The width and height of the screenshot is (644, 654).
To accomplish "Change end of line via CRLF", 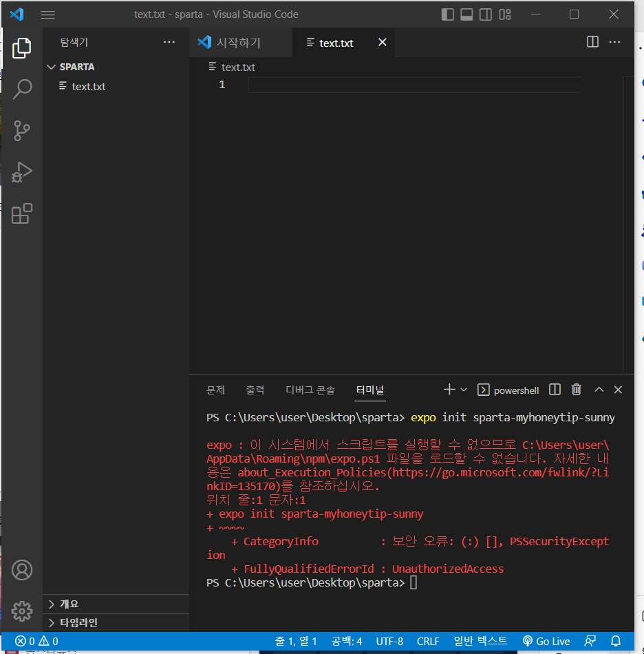I will [x=428, y=641].
